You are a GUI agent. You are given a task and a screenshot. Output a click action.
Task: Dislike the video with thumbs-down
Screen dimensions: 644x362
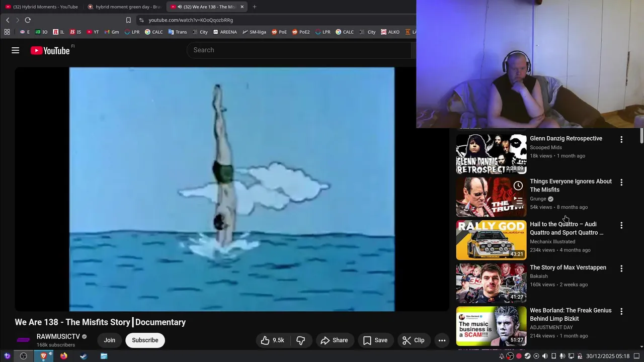[301, 340]
